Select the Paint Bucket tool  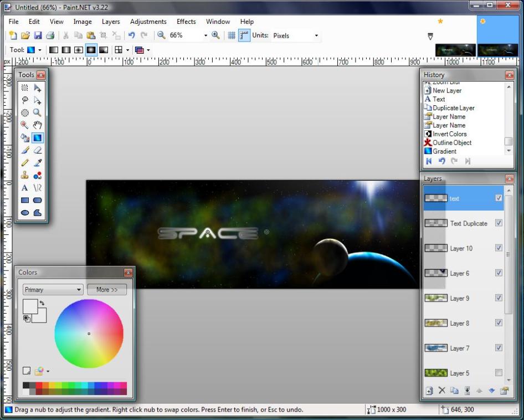[25, 138]
